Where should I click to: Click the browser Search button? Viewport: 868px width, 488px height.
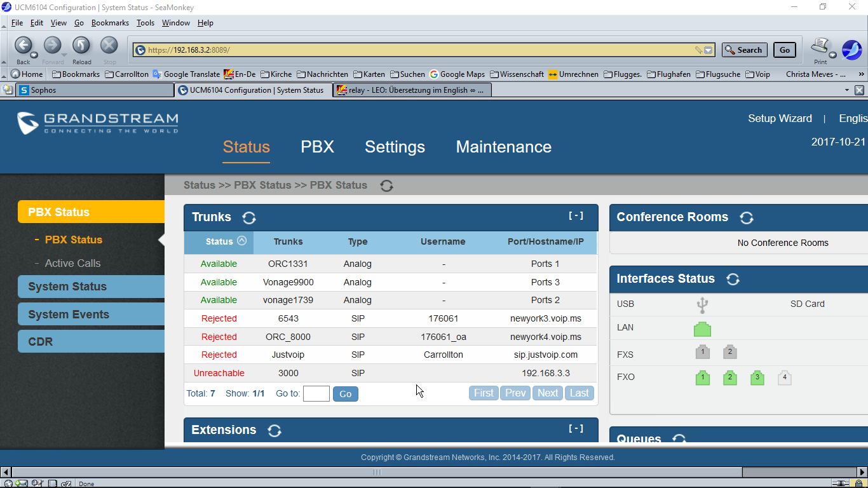(x=744, y=50)
